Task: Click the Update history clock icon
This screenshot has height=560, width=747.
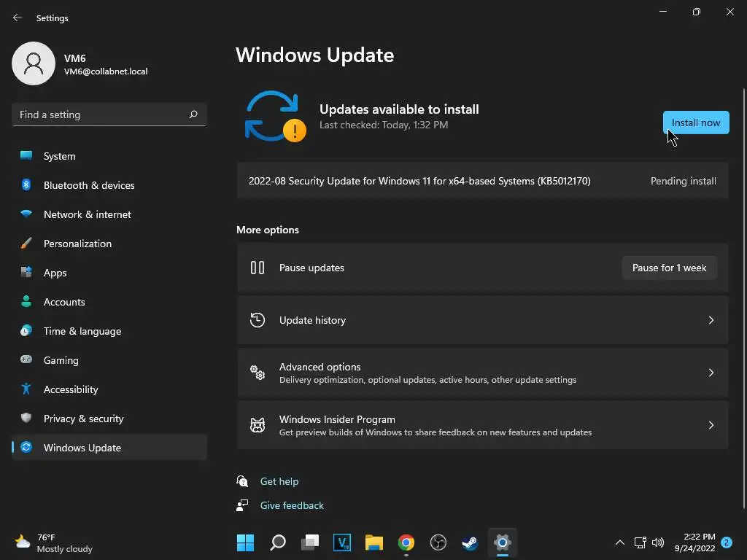Action: pyautogui.click(x=258, y=320)
